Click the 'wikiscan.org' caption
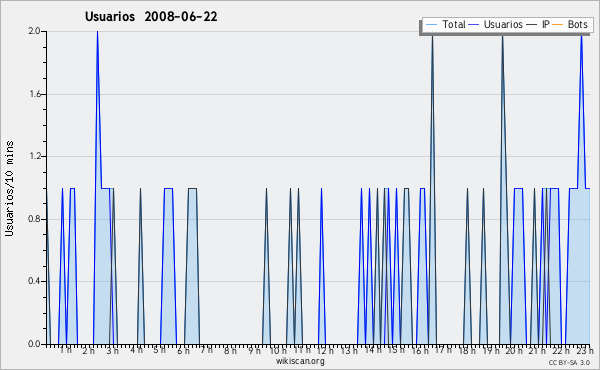The image size is (600, 370). [x=300, y=361]
